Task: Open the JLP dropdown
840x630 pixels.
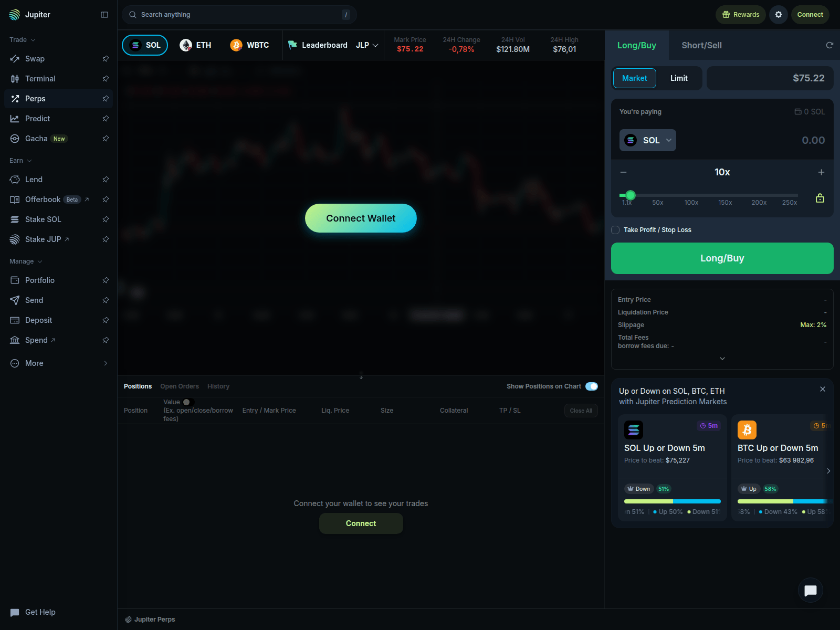Action: click(x=367, y=45)
